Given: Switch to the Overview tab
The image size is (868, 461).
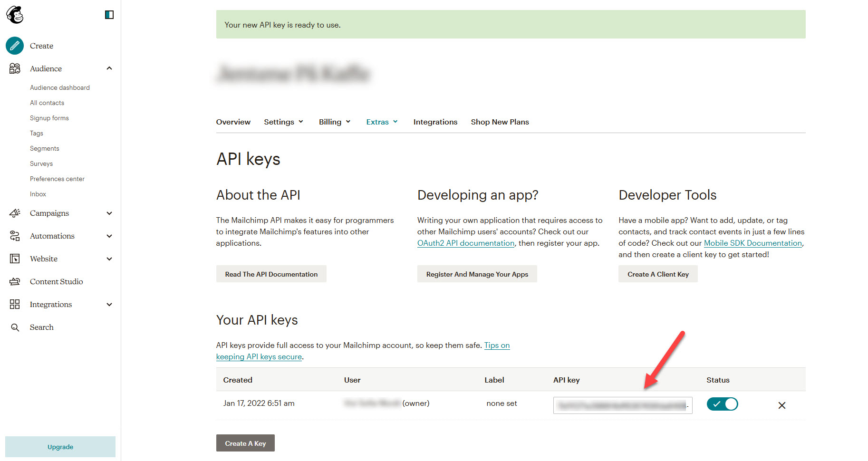Looking at the screenshot, I should [233, 122].
